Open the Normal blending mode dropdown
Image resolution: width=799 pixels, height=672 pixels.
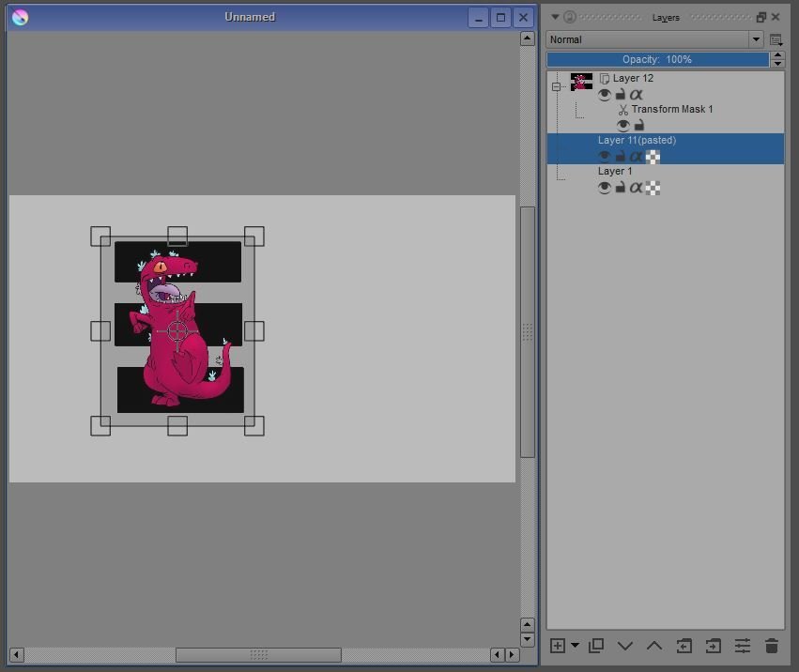point(654,39)
